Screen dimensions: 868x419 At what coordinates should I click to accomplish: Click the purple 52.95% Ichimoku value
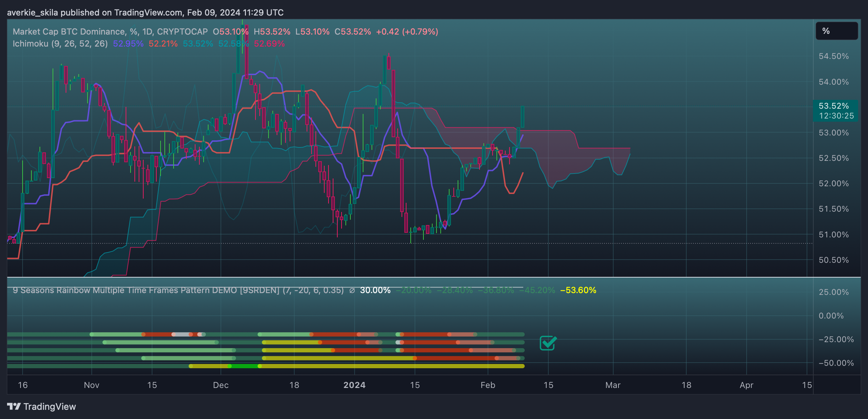coord(128,43)
